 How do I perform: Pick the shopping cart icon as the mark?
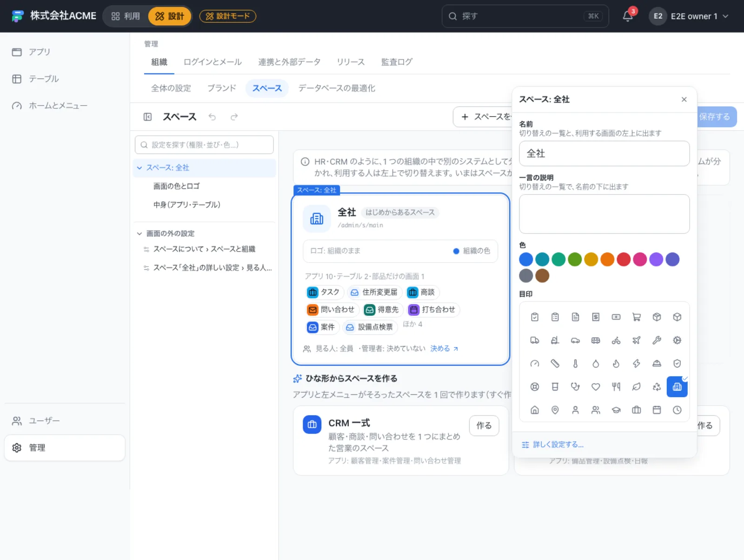[x=637, y=317]
